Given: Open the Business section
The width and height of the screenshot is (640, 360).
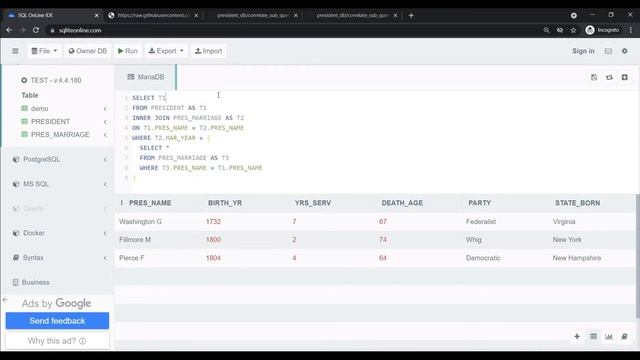Looking at the screenshot, I should [x=35, y=282].
